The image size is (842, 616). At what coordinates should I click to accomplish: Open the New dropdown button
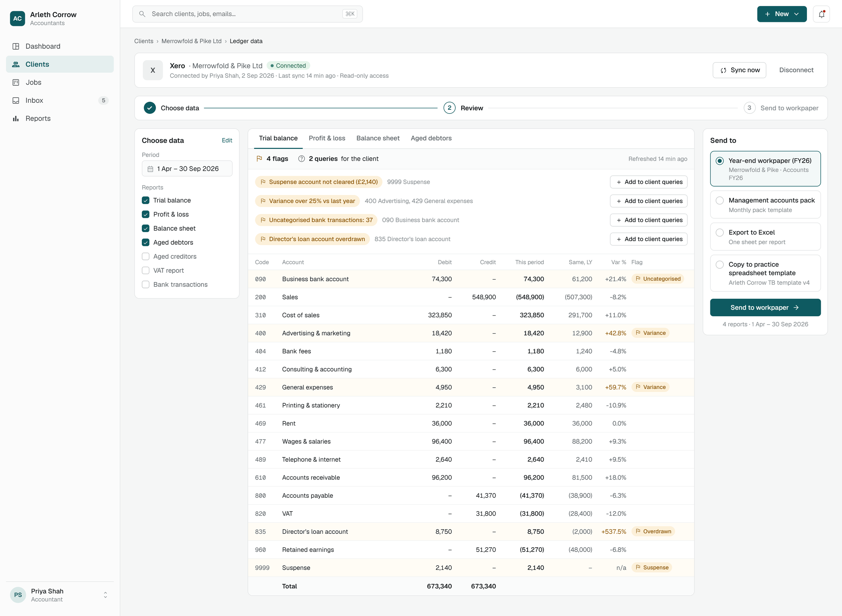782,14
